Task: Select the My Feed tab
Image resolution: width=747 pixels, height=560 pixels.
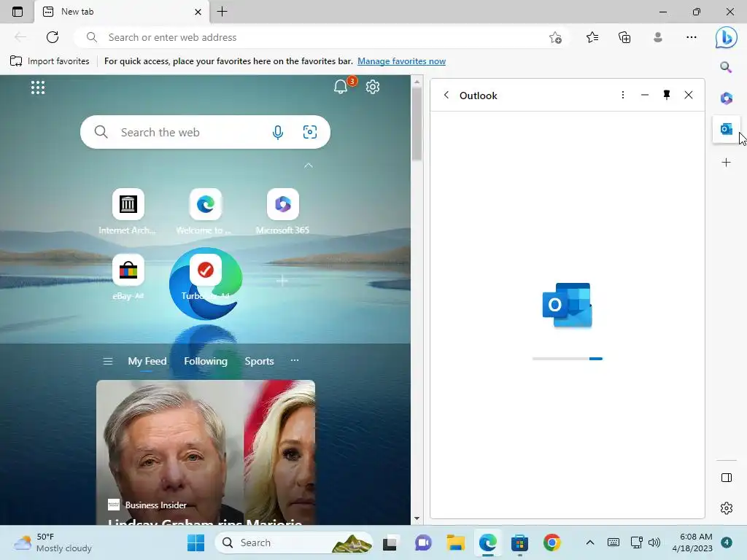Action: (x=147, y=361)
